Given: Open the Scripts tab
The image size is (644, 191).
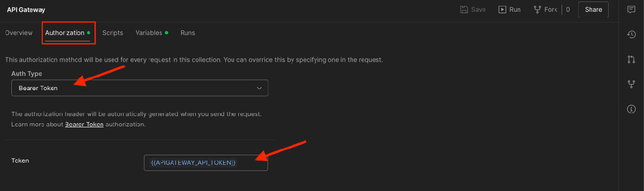Looking at the screenshot, I should pos(113,33).
